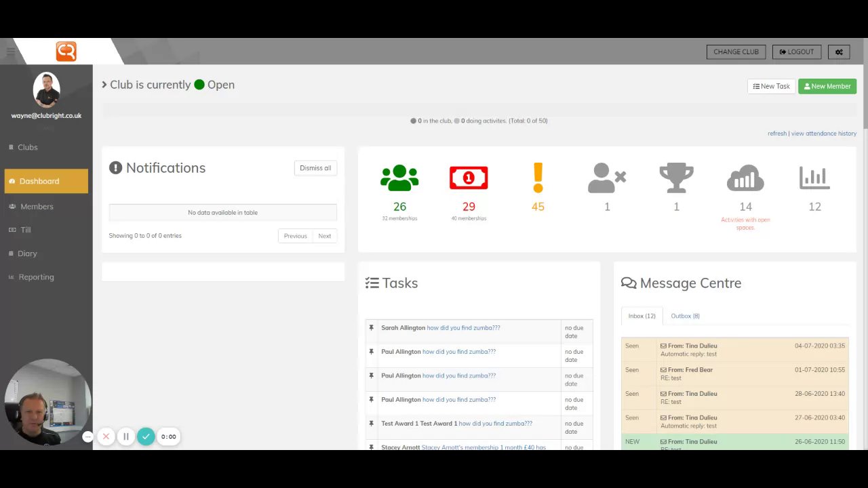Open the cloud chart activities icon
868x488 pixels.
click(x=745, y=178)
